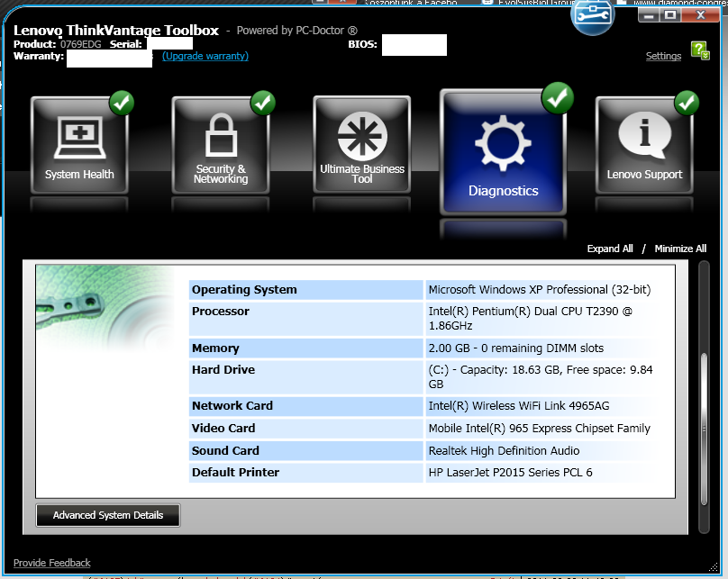The width and height of the screenshot is (728, 579).
Task: Close the ThinkVantage Toolbox window
Action: point(701,15)
